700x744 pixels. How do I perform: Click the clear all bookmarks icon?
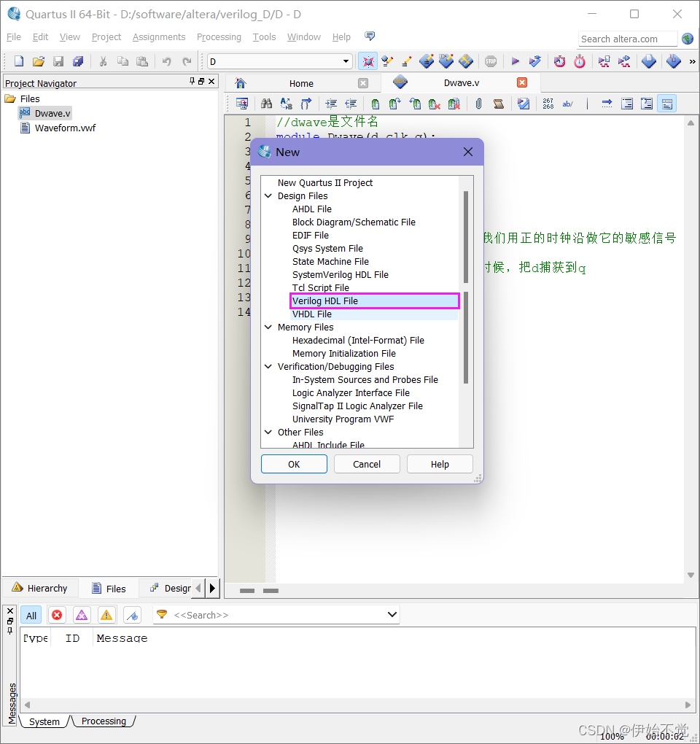454,104
